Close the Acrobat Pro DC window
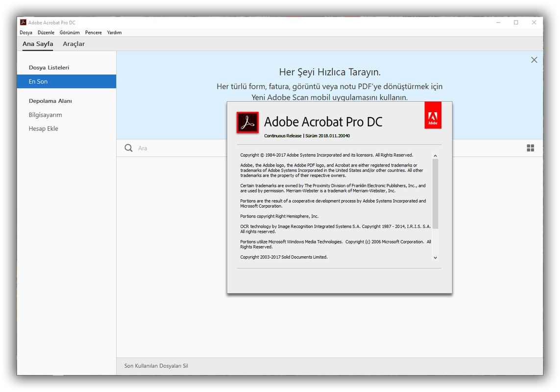The image size is (560, 392). click(534, 23)
